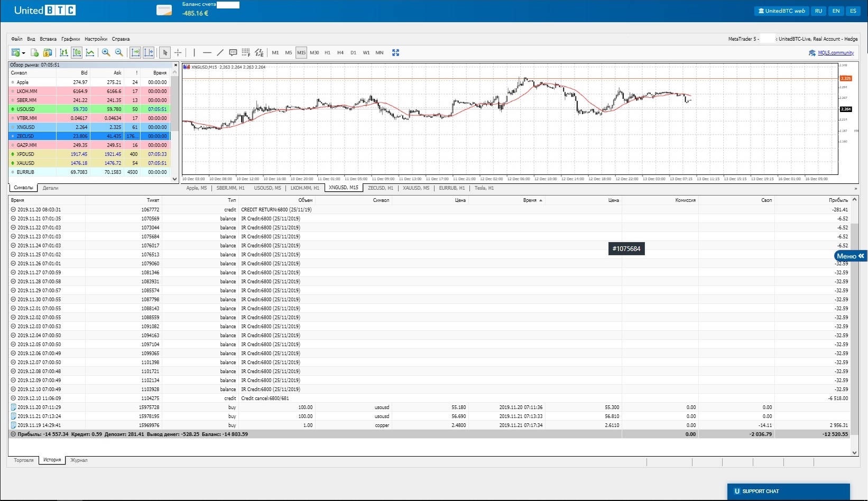Viewport: 868px width, 501px height.
Task: Select history row ticket 1104275
Action: (x=429, y=398)
